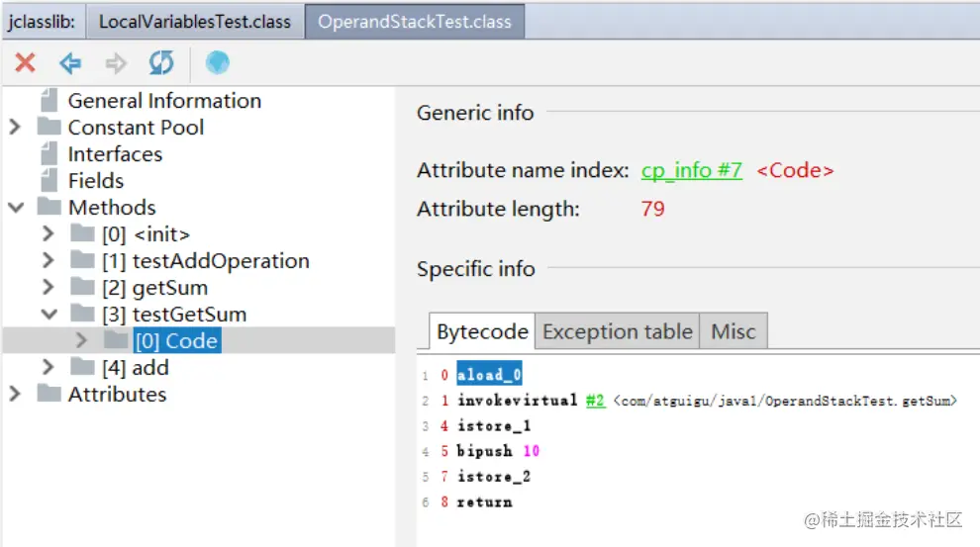Select General Information tree item
The height and width of the screenshot is (547, 980).
click(164, 101)
